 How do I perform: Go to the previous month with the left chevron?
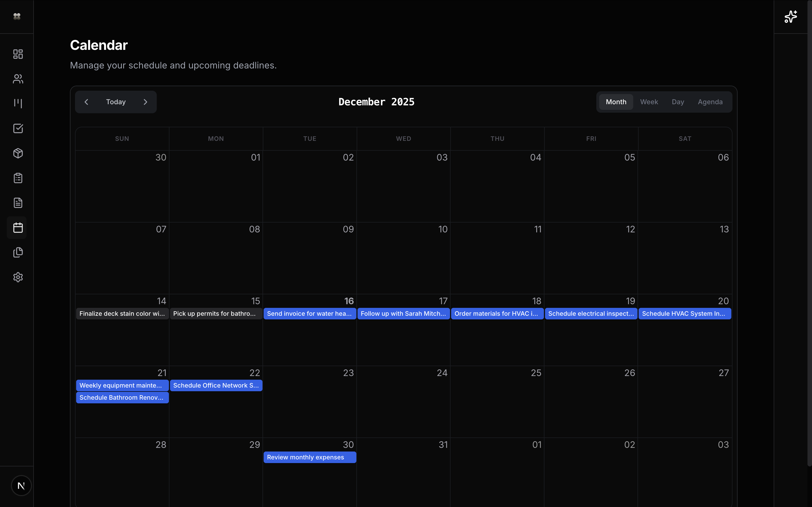pyautogui.click(x=87, y=102)
